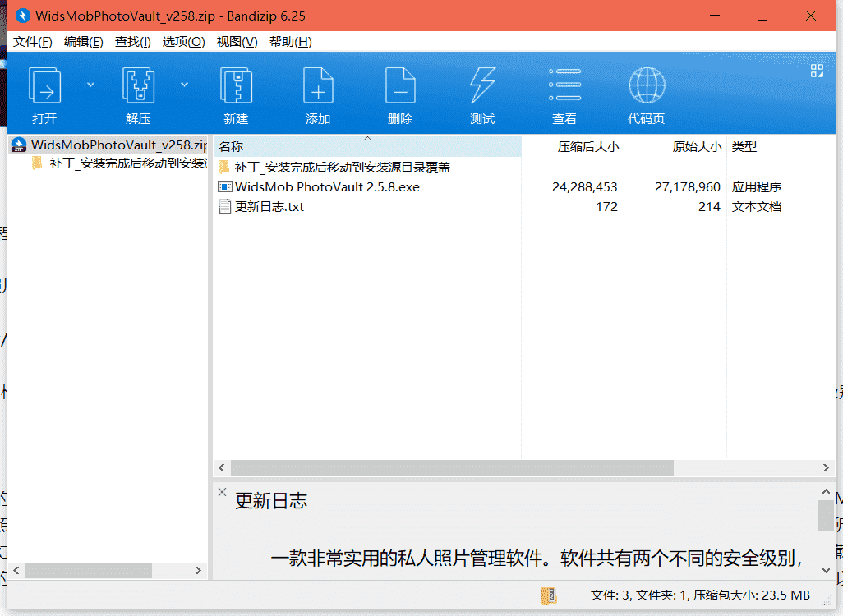This screenshot has width=843, height=616.
Task: Click tree panel scroll left arrow
Action: click(16, 570)
